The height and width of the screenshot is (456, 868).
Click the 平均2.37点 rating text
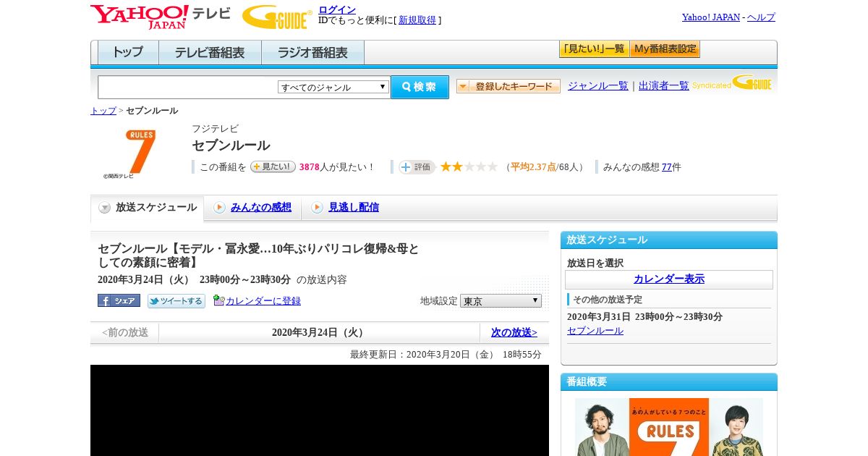pyautogui.click(x=533, y=167)
